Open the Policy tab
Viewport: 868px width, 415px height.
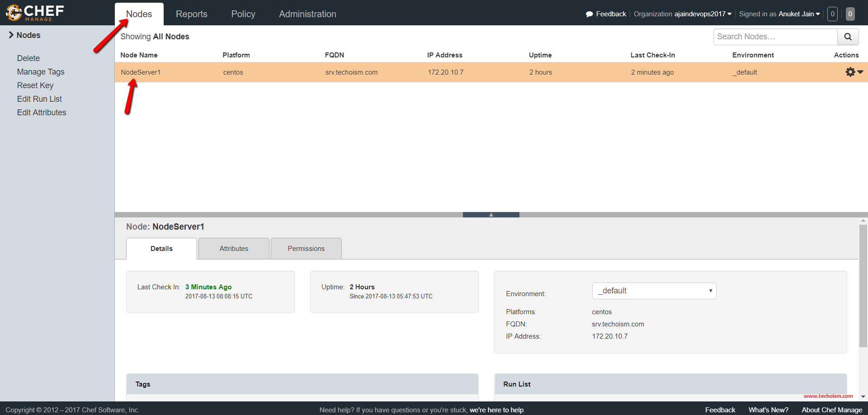point(243,14)
